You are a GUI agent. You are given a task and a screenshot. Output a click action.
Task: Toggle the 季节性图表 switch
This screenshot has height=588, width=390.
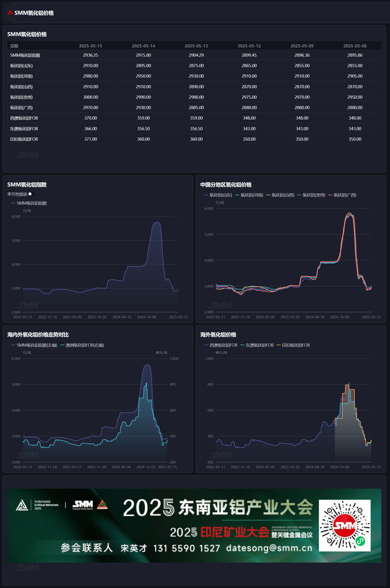(x=31, y=194)
